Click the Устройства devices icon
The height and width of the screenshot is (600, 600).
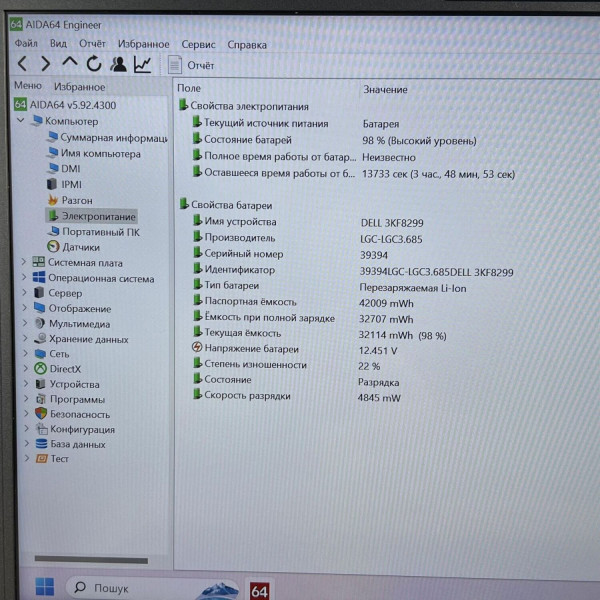pos(40,384)
